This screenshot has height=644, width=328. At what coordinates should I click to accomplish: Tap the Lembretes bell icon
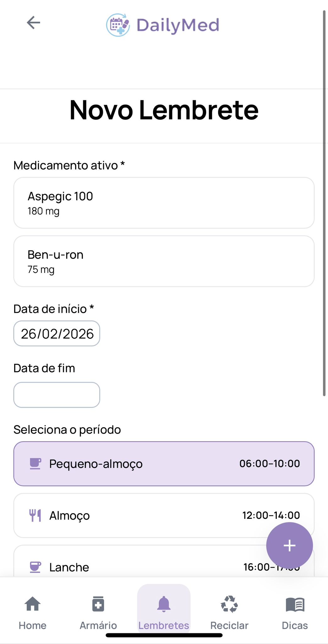tap(164, 604)
